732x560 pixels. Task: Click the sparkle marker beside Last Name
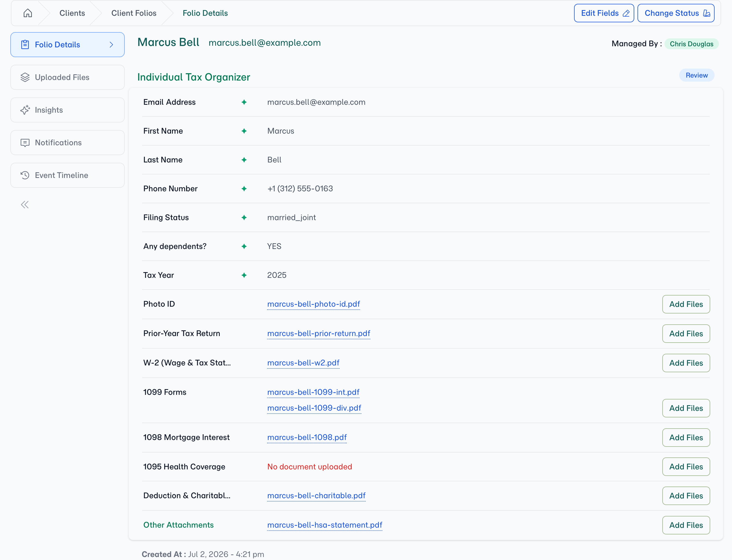[x=244, y=160]
